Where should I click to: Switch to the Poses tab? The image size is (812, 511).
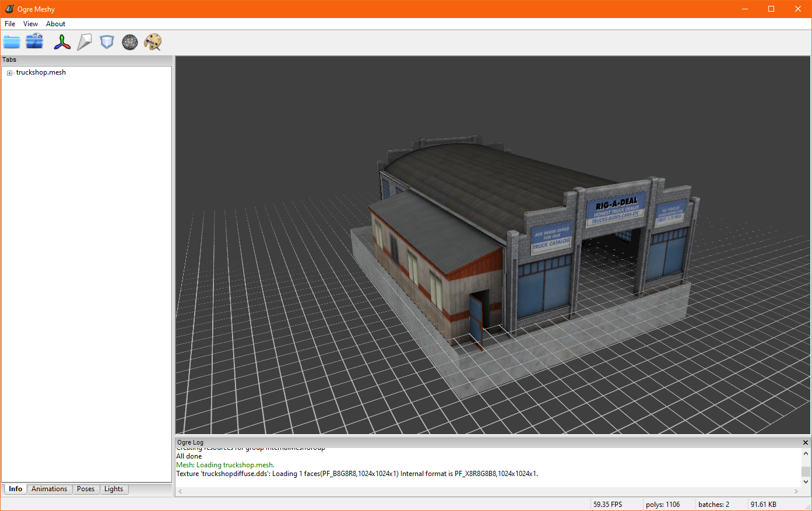[x=86, y=489]
